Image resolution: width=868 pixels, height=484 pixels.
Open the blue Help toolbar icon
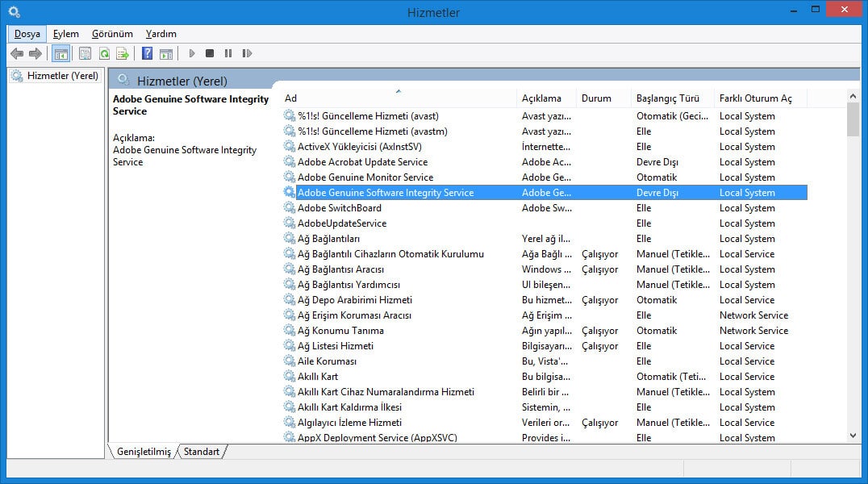click(148, 54)
